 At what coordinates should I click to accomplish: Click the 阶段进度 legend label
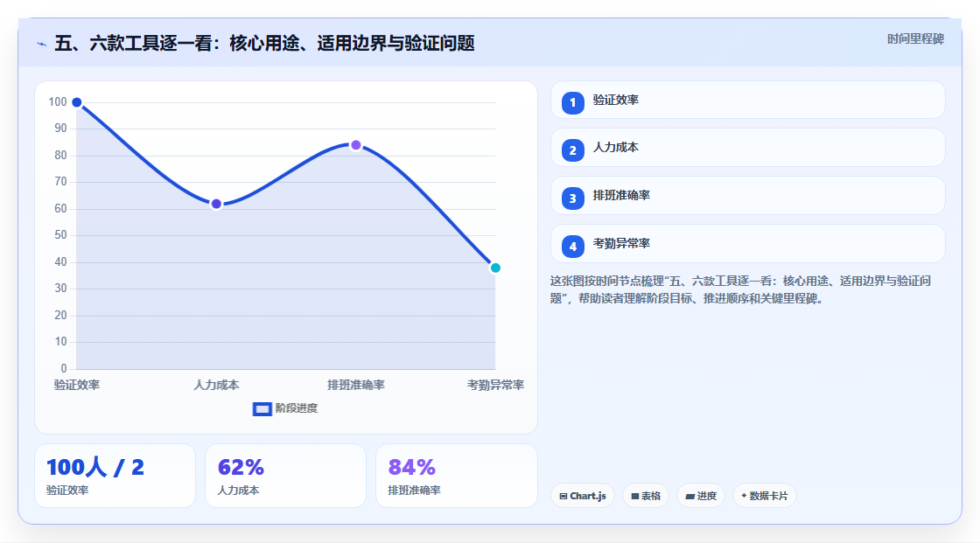pos(297,408)
